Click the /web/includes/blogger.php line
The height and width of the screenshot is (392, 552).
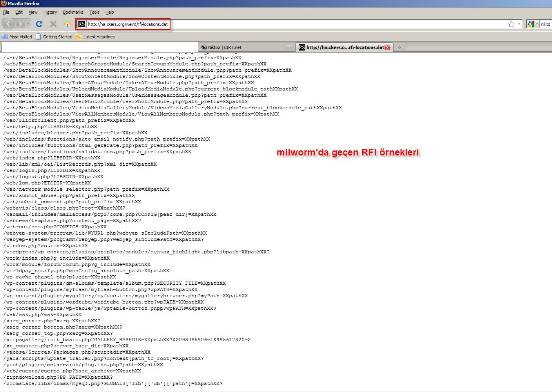pos(75,133)
